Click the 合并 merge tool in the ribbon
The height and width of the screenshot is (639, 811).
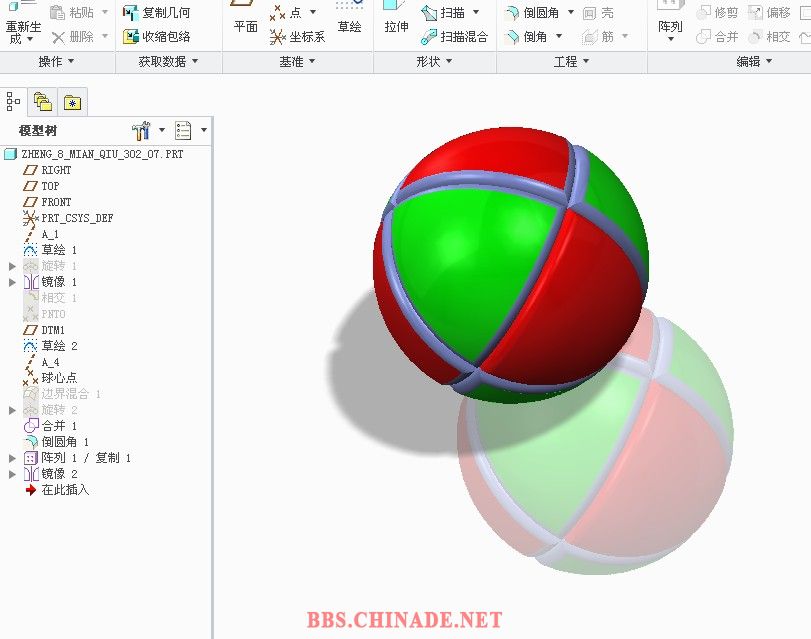pos(717,37)
